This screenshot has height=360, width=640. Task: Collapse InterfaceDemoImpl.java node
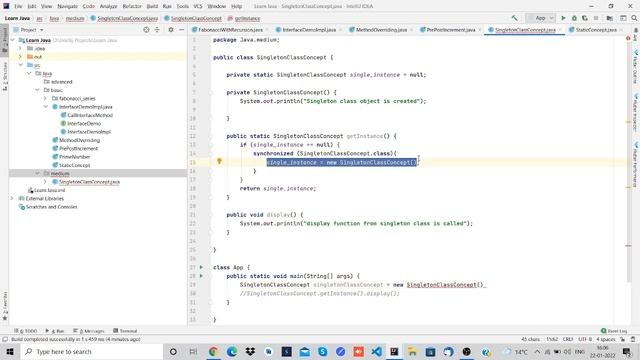coord(45,107)
